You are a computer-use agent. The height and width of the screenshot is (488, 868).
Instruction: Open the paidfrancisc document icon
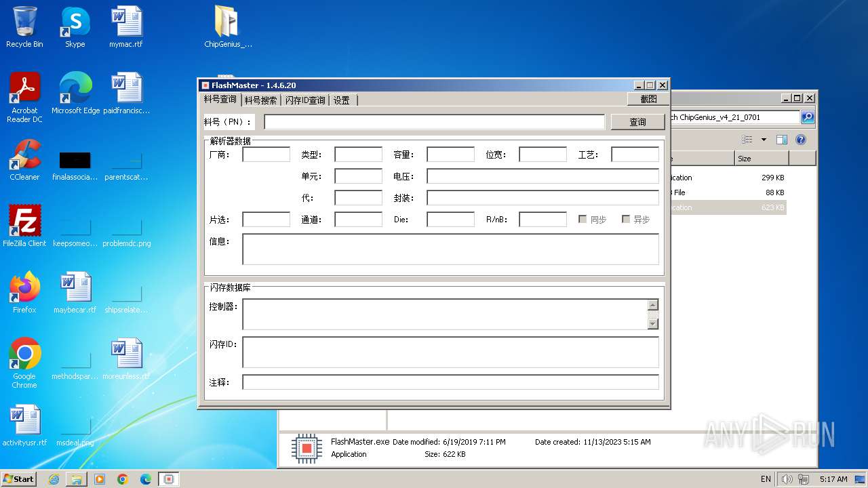click(126, 93)
